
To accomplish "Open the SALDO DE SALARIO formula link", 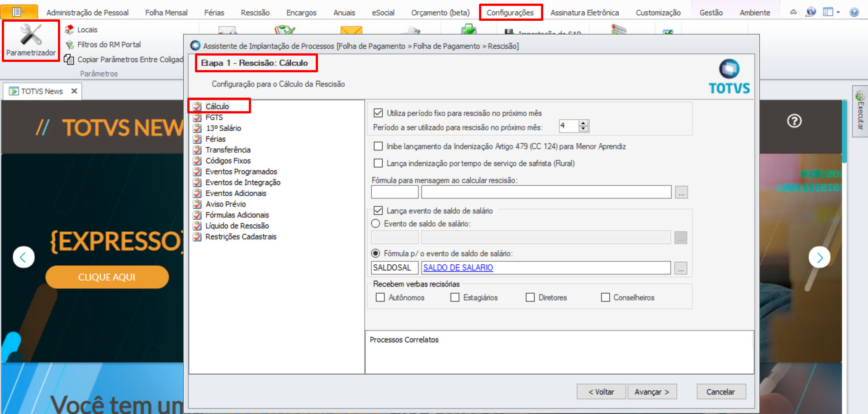I will pyautogui.click(x=458, y=268).
